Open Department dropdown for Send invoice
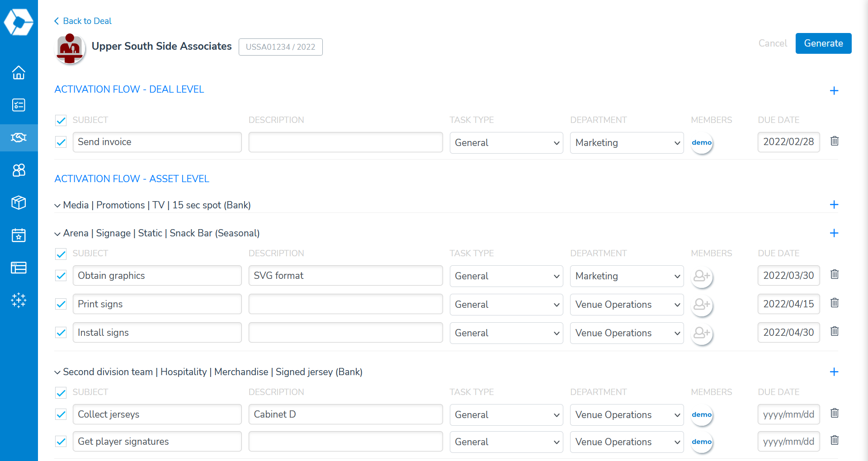 coord(627,143)
